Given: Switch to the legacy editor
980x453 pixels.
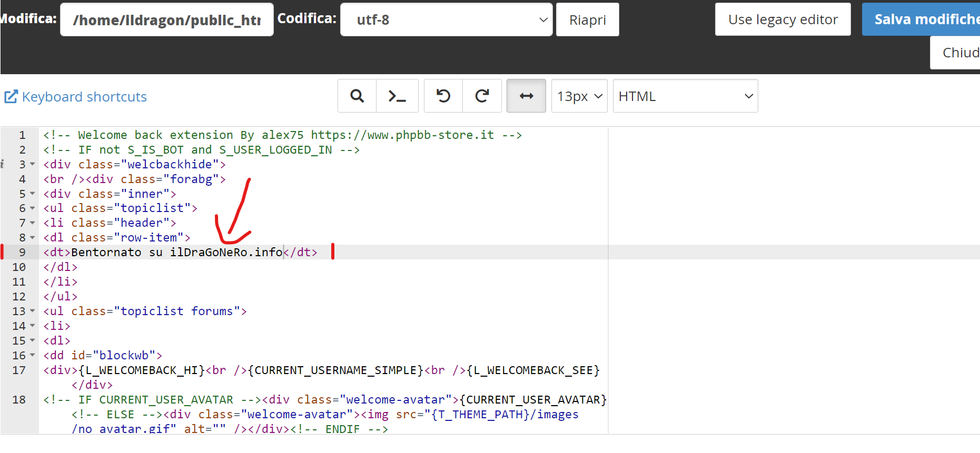Looking at the screenshot, I should click(x=783, y=19).
